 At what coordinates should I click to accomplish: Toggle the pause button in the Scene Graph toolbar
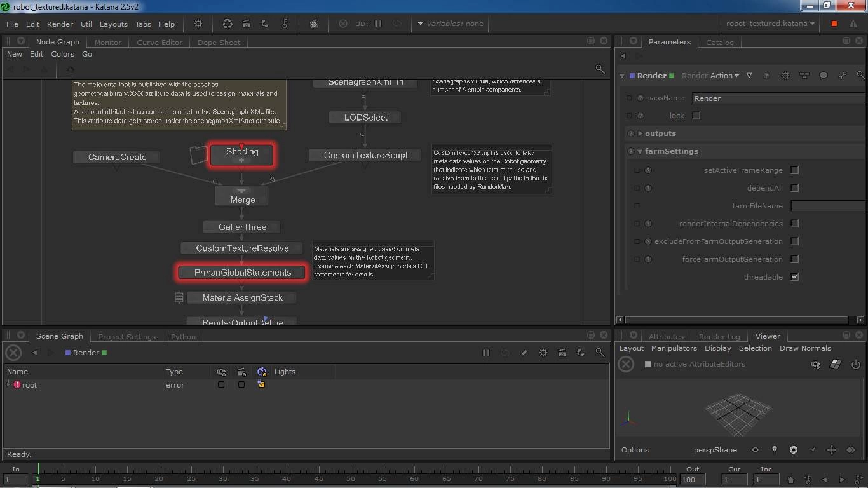point(486,353)
